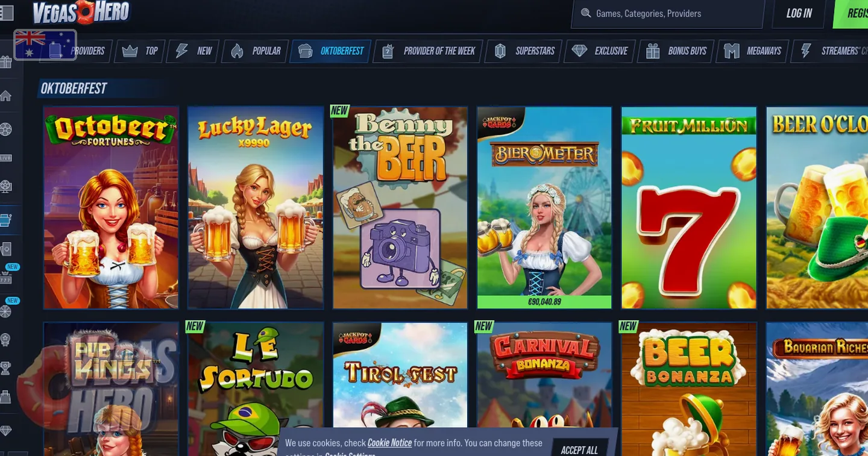Open the Pub Kings game

point(111,389)
